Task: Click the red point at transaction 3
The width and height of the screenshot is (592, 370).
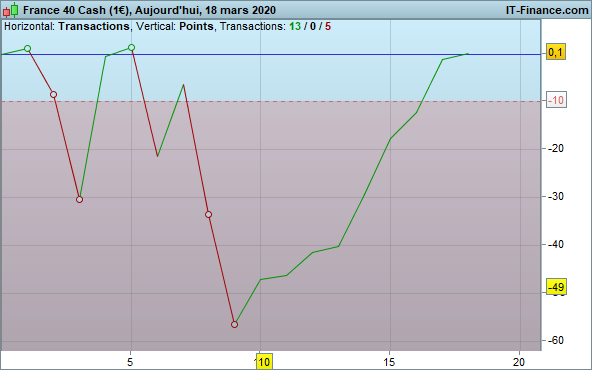Action: coord(79,199)
